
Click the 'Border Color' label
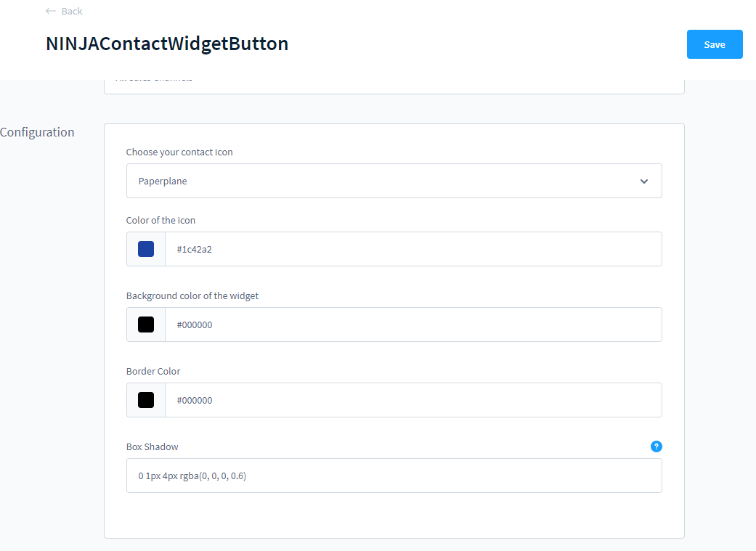click(153, 371)
